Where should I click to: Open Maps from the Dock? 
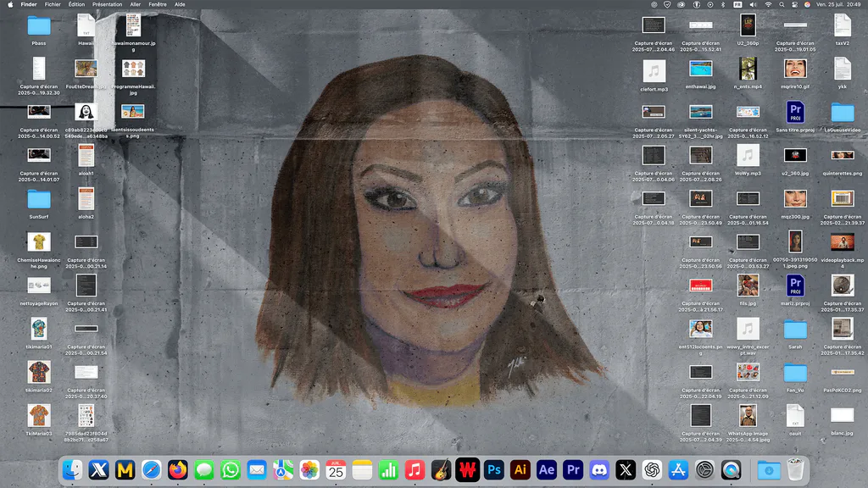[283, 470]
